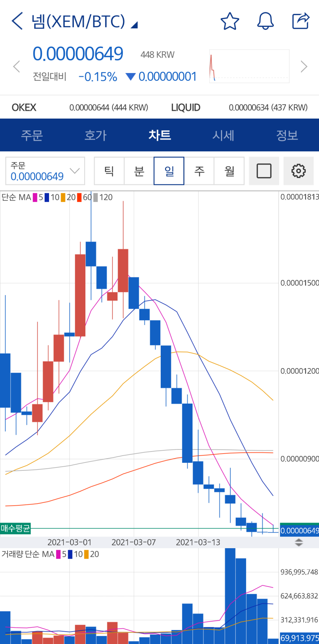
Task: Click the blue MA 10 swatch
Action: [x=47, y=197]
